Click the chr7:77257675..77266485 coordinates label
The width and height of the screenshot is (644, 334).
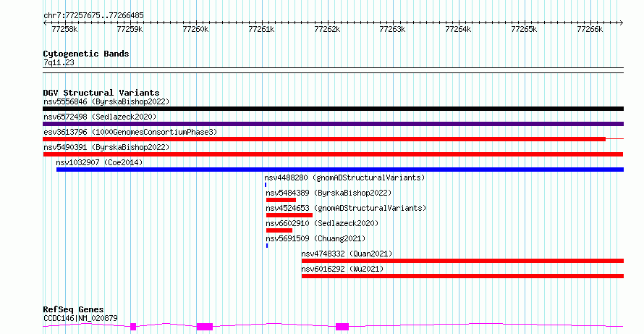click(x=93, y=16)
